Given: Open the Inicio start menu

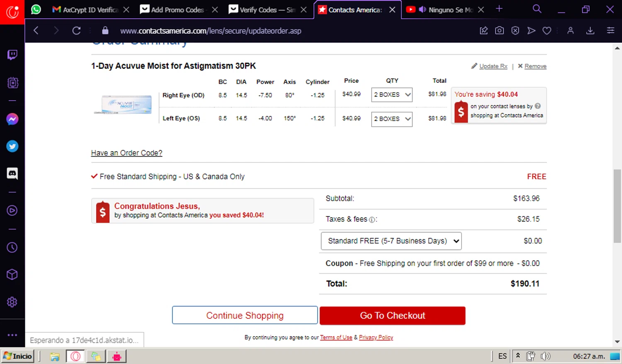Looking at the screenshot, I should coord(17,356).
